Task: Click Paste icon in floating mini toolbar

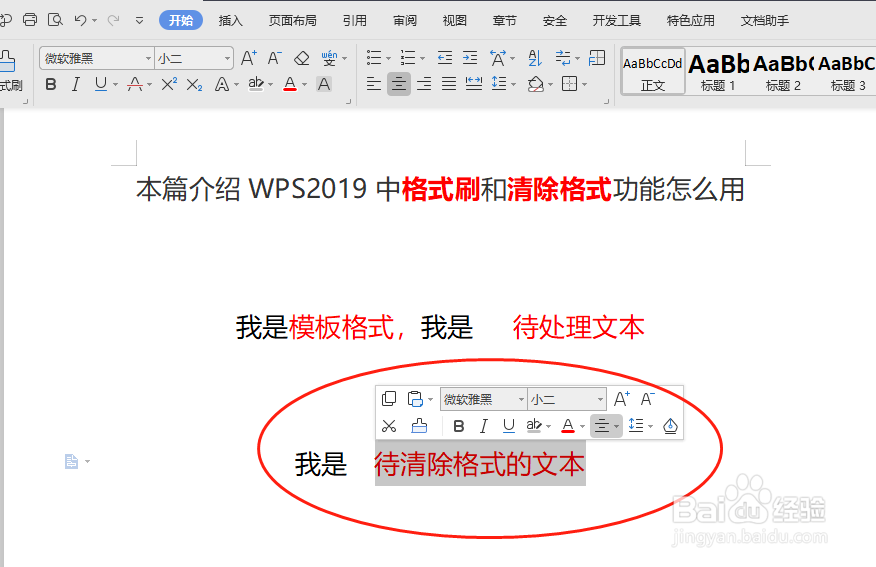Action: click(x=415, y=399)
